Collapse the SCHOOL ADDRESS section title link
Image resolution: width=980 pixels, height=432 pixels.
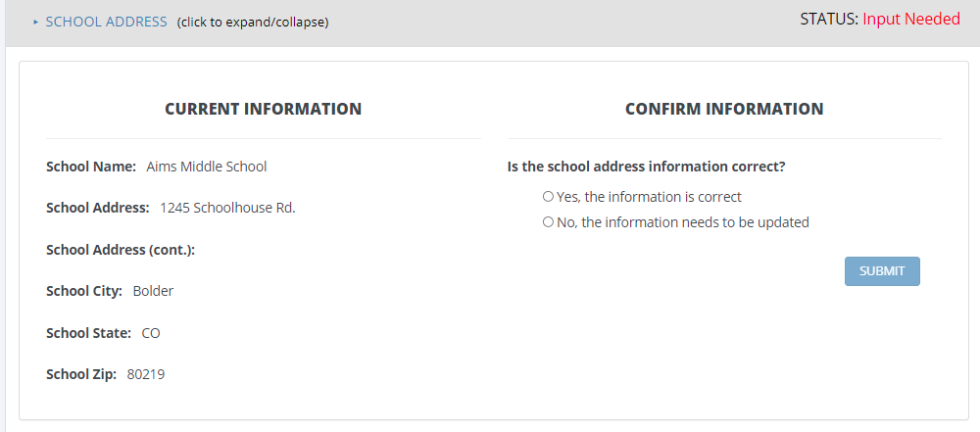106,22
